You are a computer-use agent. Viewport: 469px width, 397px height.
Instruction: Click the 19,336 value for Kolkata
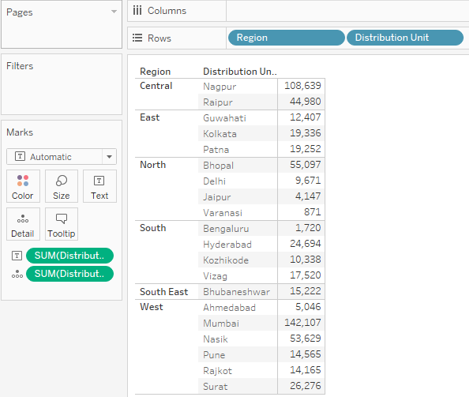305,133
